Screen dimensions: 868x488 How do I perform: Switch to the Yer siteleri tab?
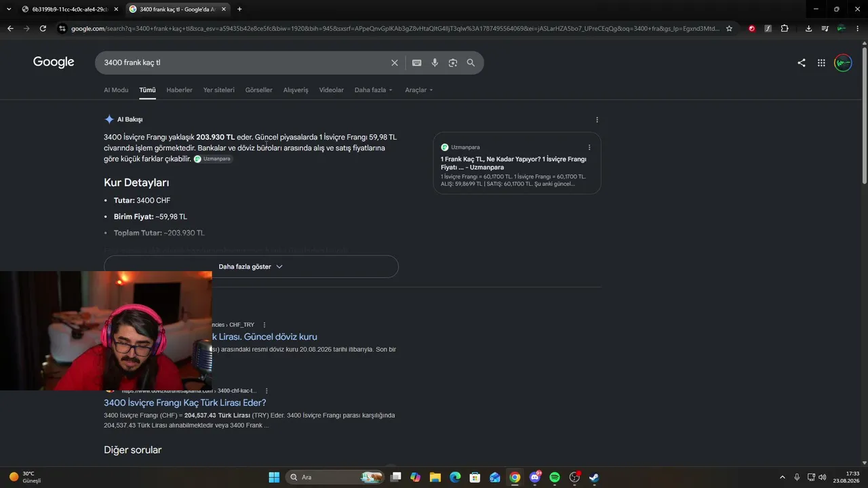(219, 90)
